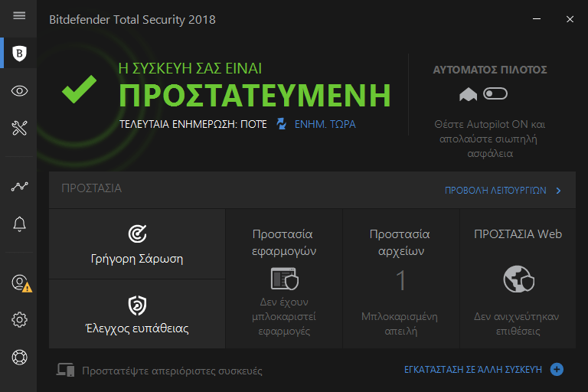Click the quick scan radar icon

pos(137,234)
